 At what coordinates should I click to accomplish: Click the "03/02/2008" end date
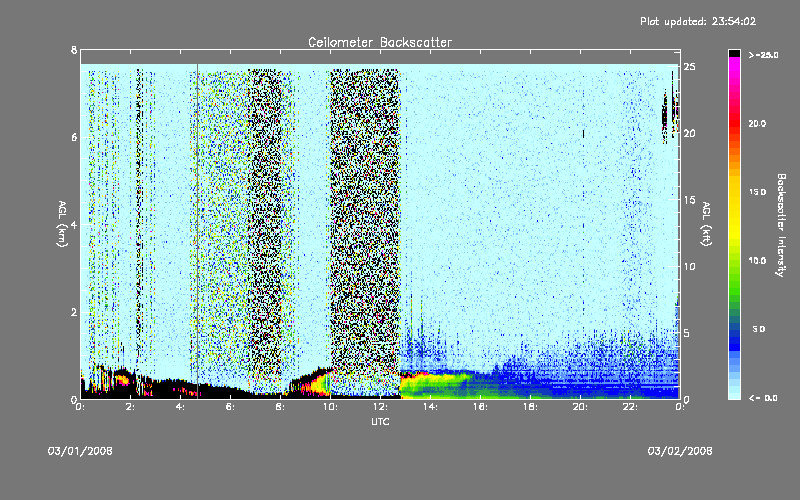[x=680, y=451]
